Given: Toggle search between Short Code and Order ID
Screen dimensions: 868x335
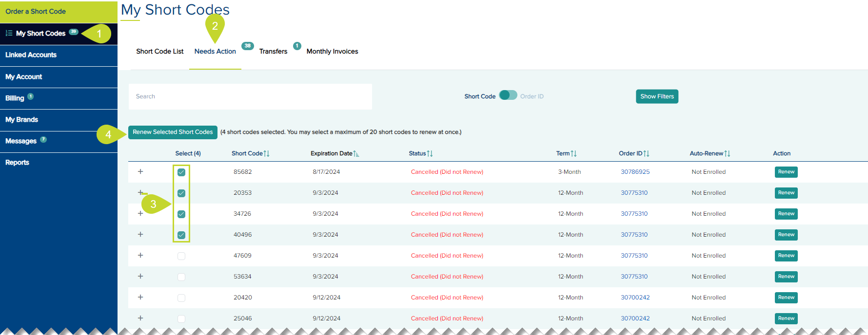Looking at the screenshot, I should 508,95.
